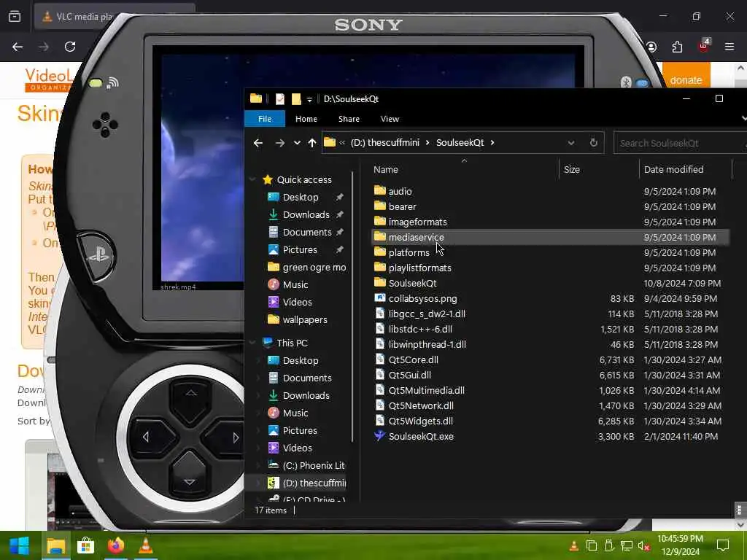Viewport: 747px width, 560px height.
Task: Open pinned Downloads under Quick access
Action: [306, 215]
